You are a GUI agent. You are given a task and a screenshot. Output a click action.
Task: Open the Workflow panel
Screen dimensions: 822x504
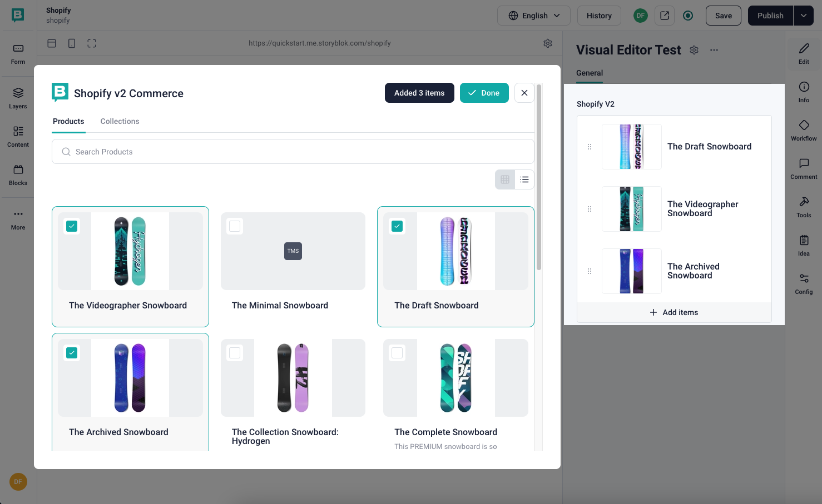point(804,130)
